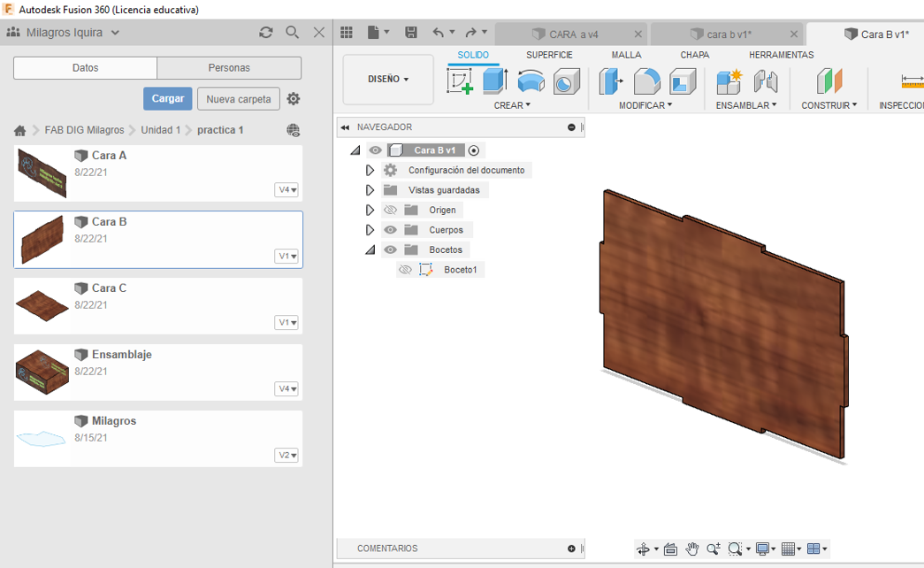This screenshot has width=924, height=568.
Task: Open the DISEÑO workspace dropdown
Action: tap(388, 80)
